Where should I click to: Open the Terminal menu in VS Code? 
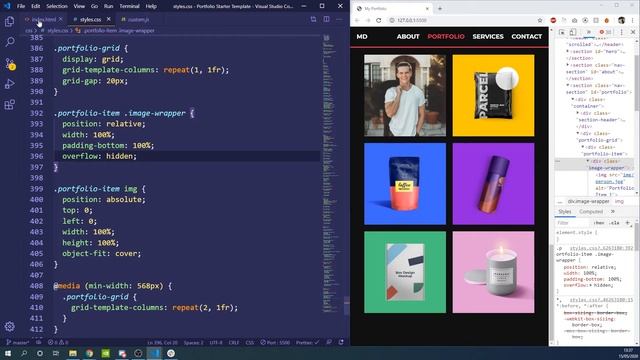pyautogui.click(x=129, y=6)
